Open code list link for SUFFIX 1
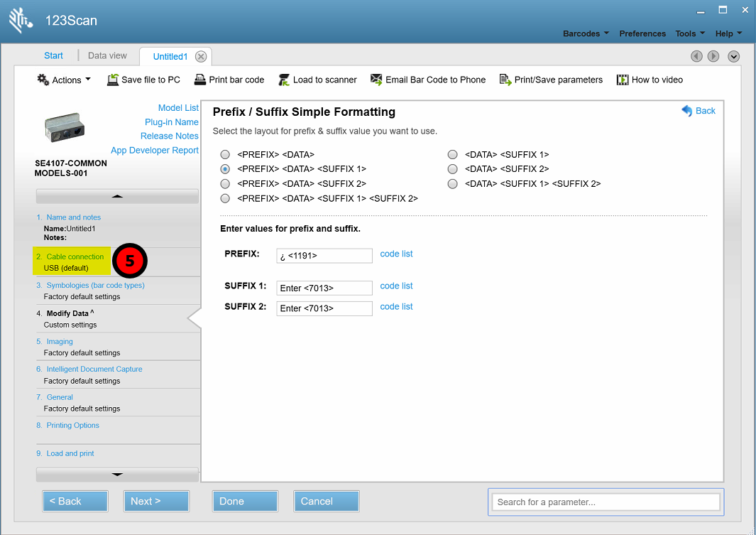The image size is (756, 535). click(396, 286)
